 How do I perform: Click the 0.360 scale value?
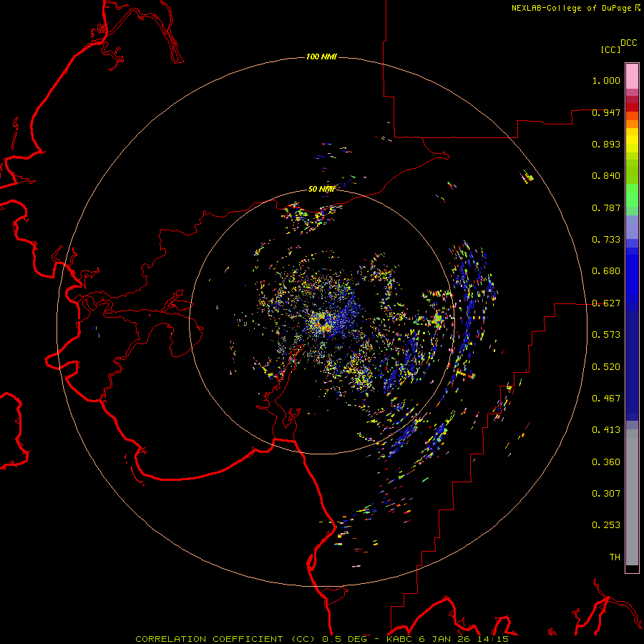606,462
